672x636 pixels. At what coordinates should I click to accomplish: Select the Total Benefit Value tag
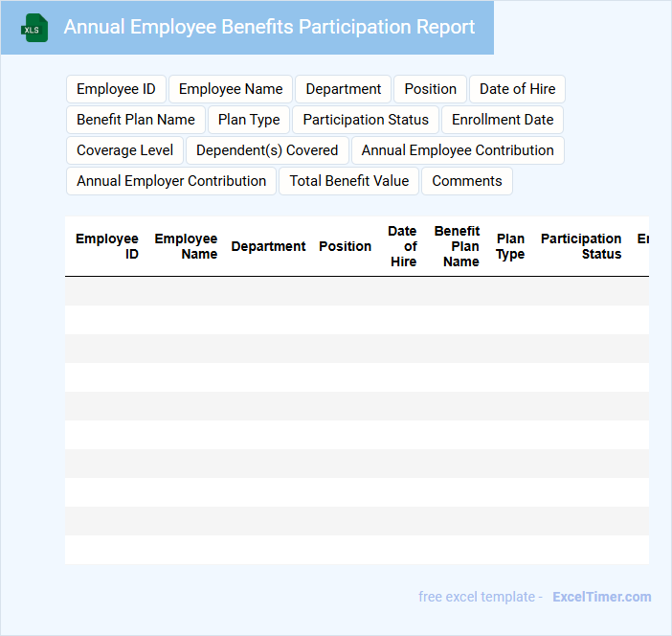click(348, 181)
